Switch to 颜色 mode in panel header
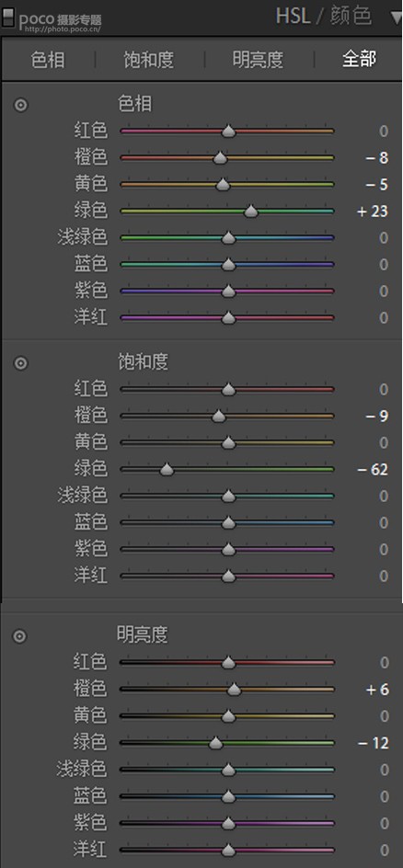Image resolution: width=403 pixels, height=868 pixels. (351, 16)
